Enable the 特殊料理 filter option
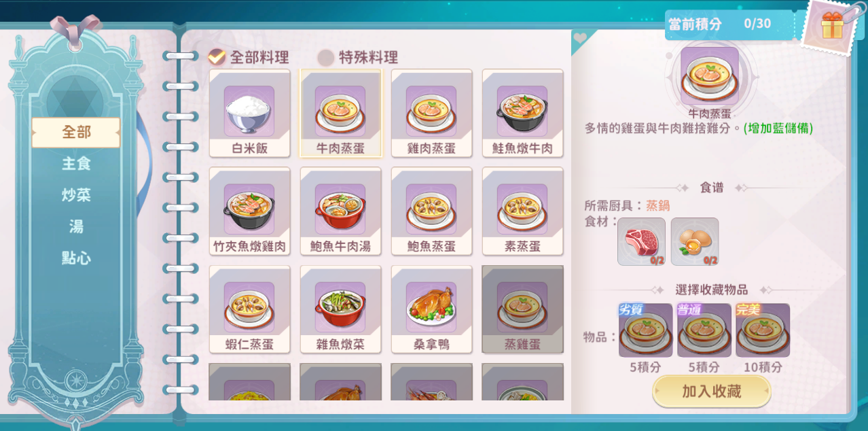Viewport: 868px width, 431px height. pos(326,57)
